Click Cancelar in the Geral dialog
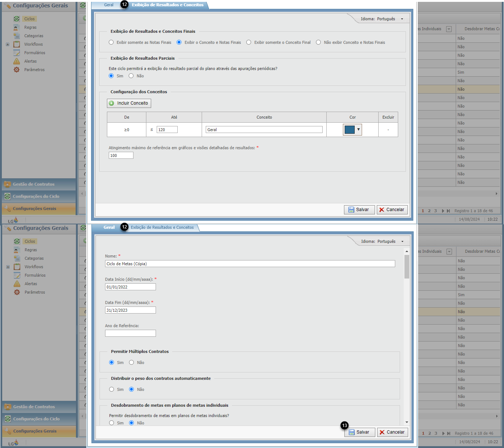This screenshot has width=504, height=448. tap(393, 432)
